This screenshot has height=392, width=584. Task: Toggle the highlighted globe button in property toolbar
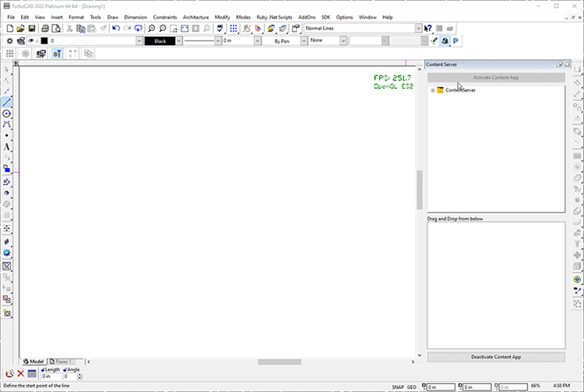click(445, 41)
